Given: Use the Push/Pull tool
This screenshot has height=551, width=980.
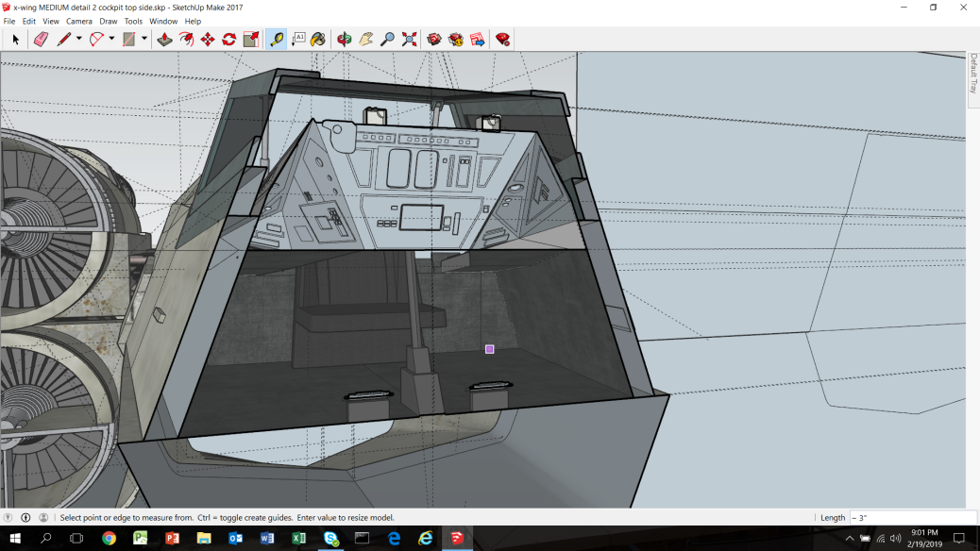Looking at the screenshot, I should (x=164, y=40).
